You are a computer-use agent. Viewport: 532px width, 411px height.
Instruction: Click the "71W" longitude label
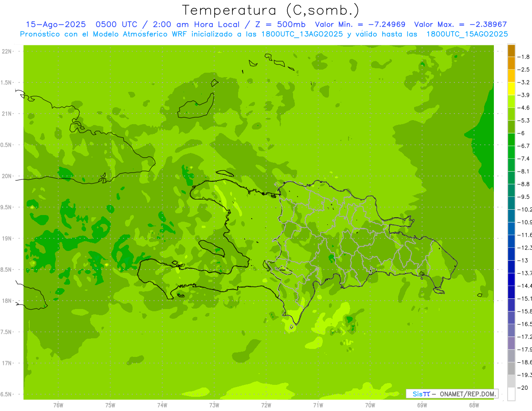[318, 405]
